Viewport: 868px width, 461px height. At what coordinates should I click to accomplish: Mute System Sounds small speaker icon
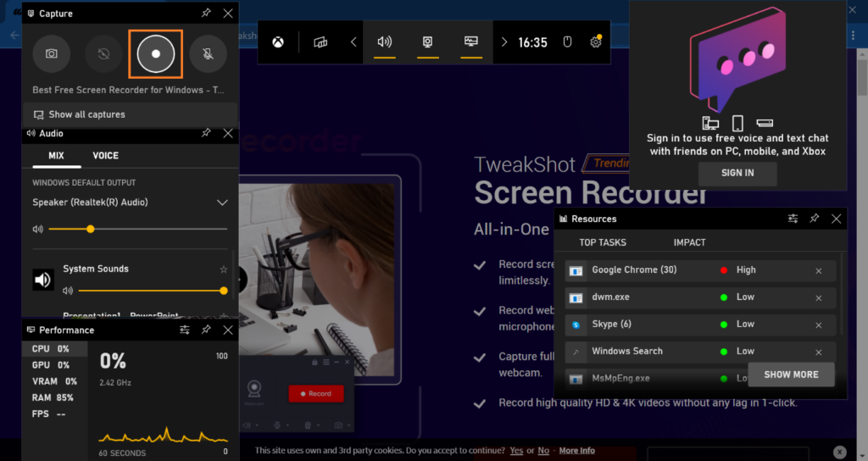68,291
